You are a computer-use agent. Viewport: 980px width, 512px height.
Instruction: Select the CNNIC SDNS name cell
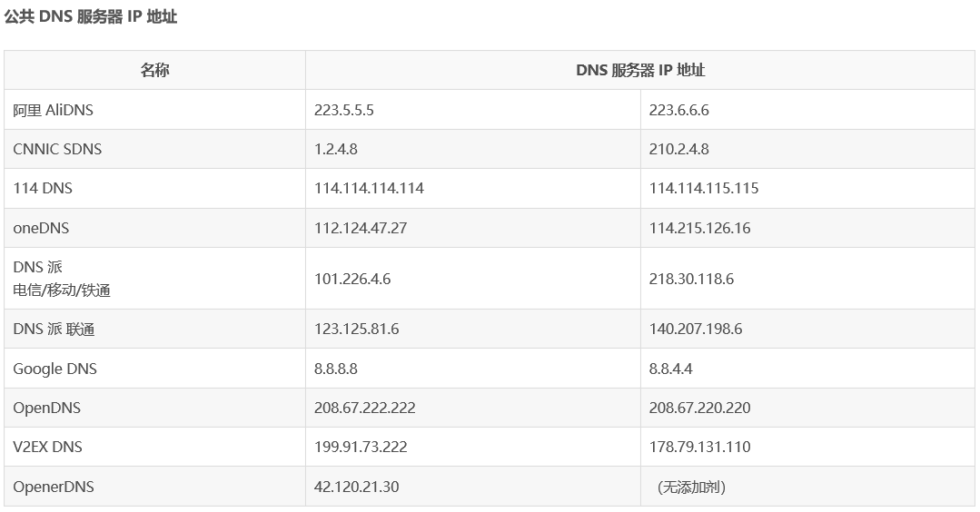coord(155,149)
